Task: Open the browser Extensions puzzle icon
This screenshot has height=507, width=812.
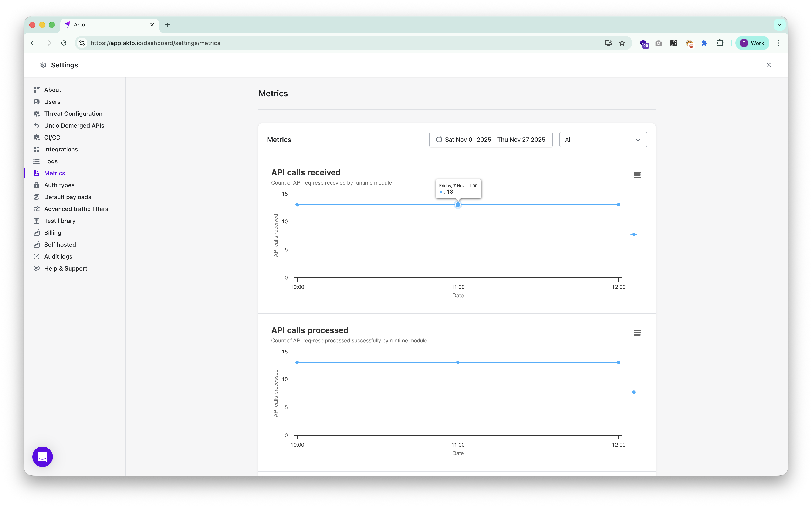Action: click(x=720, y=43)
